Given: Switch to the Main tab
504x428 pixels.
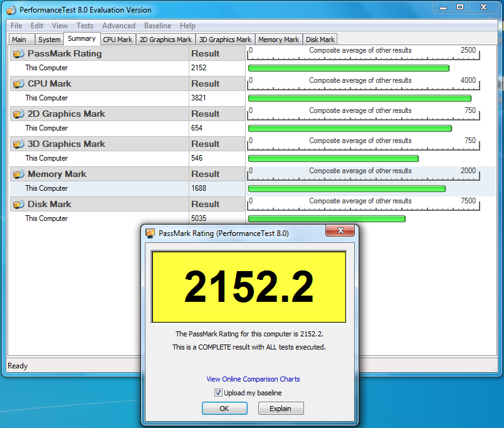Looking at the screenshot, I should pos(21,40).
